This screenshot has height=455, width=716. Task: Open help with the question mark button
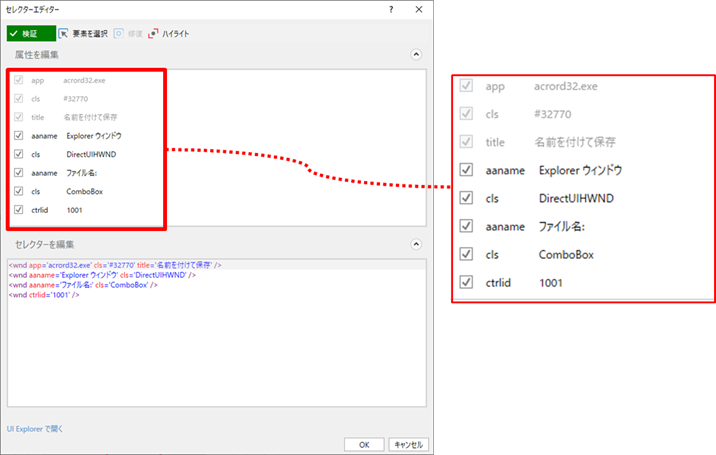[391, 9]
